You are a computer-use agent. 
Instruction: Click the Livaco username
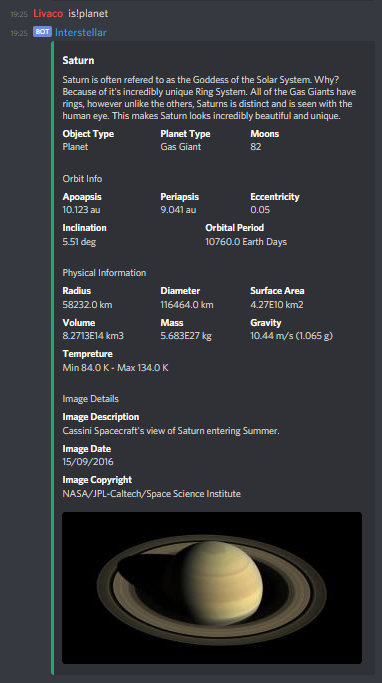48,14
